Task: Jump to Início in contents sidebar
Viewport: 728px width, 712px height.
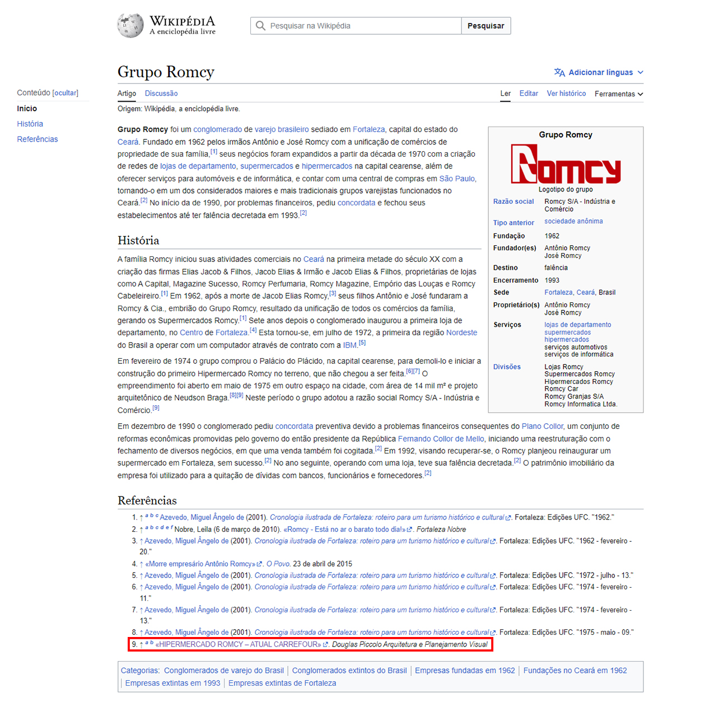Action: click(27, 109)
